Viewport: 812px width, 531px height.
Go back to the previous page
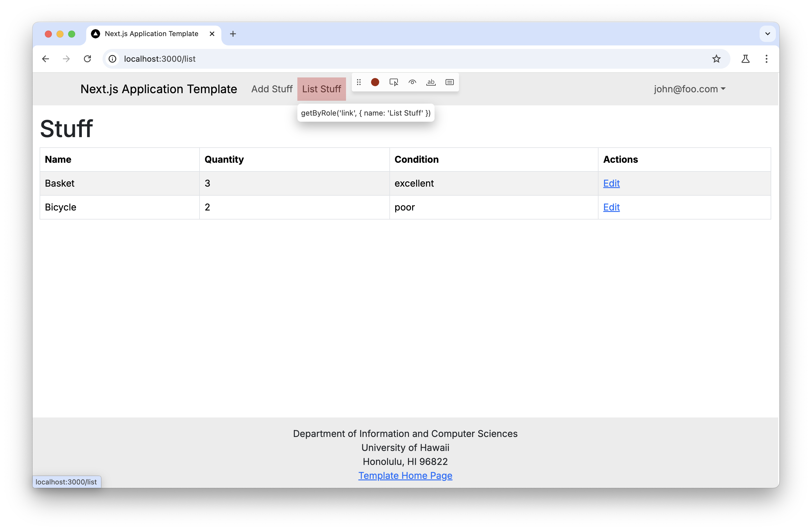coord(45,59)
